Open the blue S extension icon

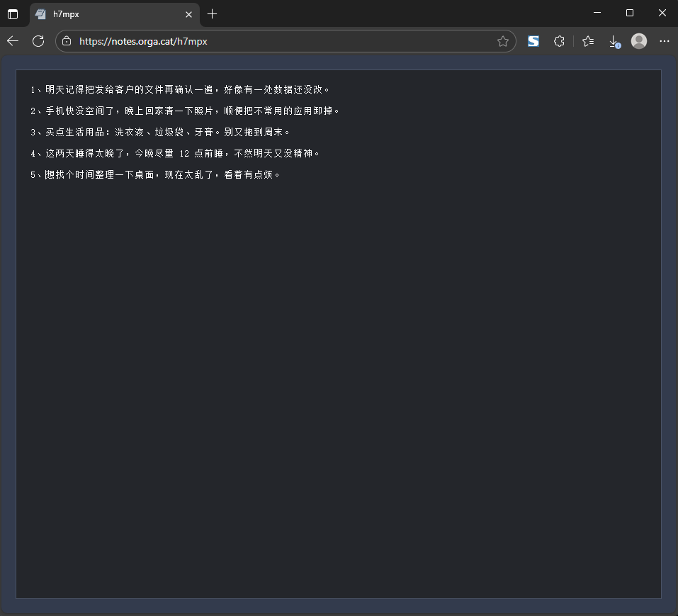pyautogui.click(x=533, y=41)
